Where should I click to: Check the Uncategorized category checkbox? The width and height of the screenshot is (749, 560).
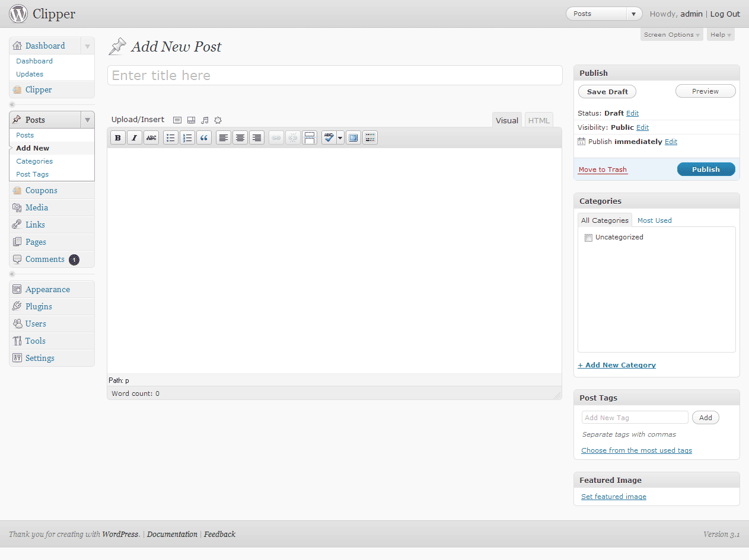pos(588,238)
